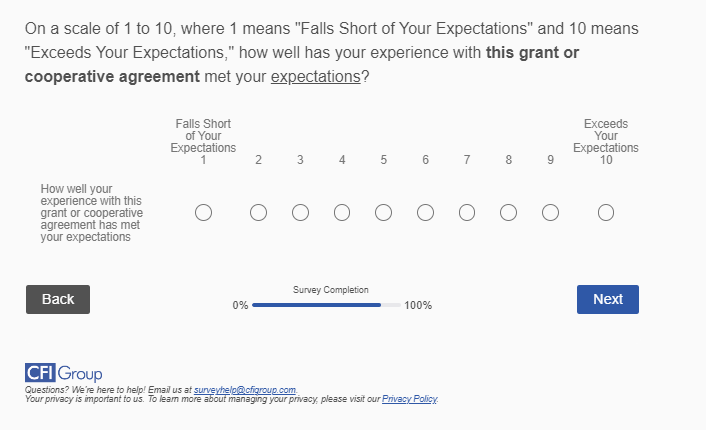Click the Survey Completion progress bar

(326, 304)
